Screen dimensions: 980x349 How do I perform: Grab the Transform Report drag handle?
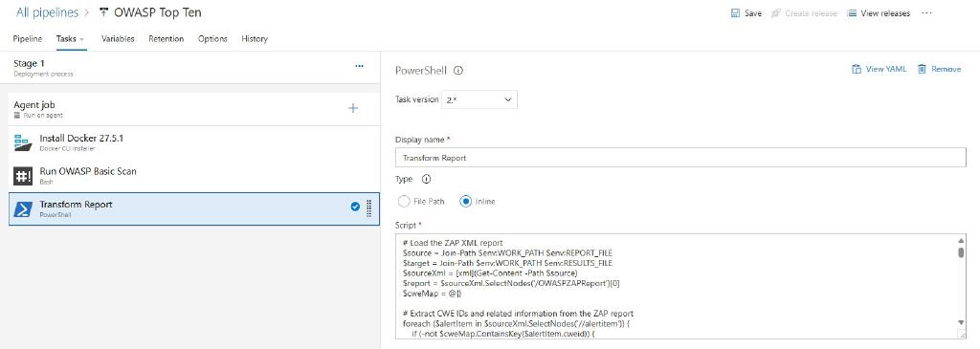point(368,207)
